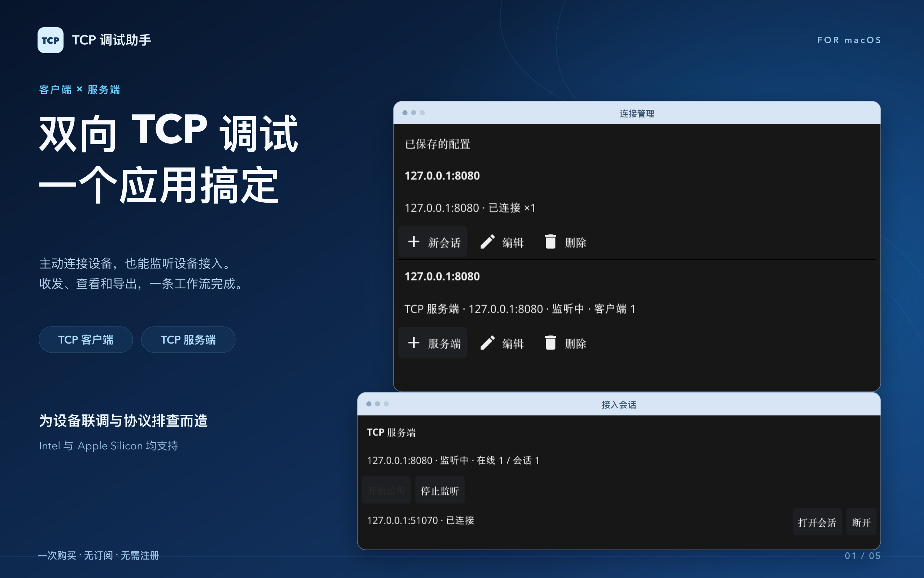Select the TCP 客户端 pill
Image resolution: width=924 pixels, height=578 pixels.
tap(86, 340)
